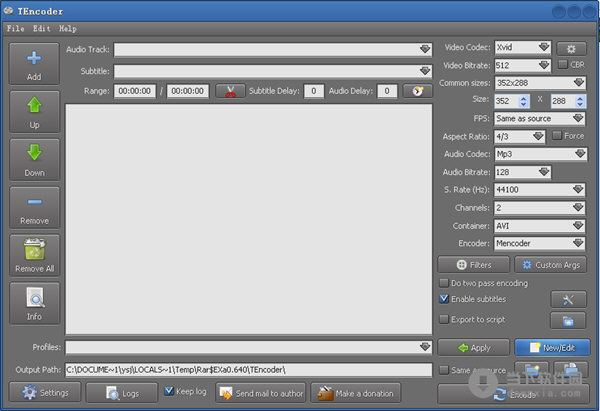Click Send mail to author
The width and height of the screenshot is (600, 411).
click(261, 393)
